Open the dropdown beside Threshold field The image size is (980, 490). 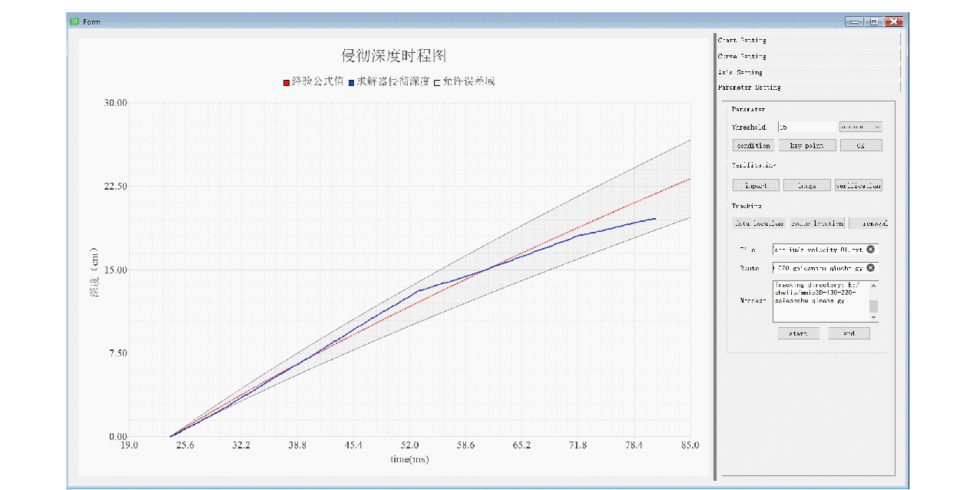[860, 127]
